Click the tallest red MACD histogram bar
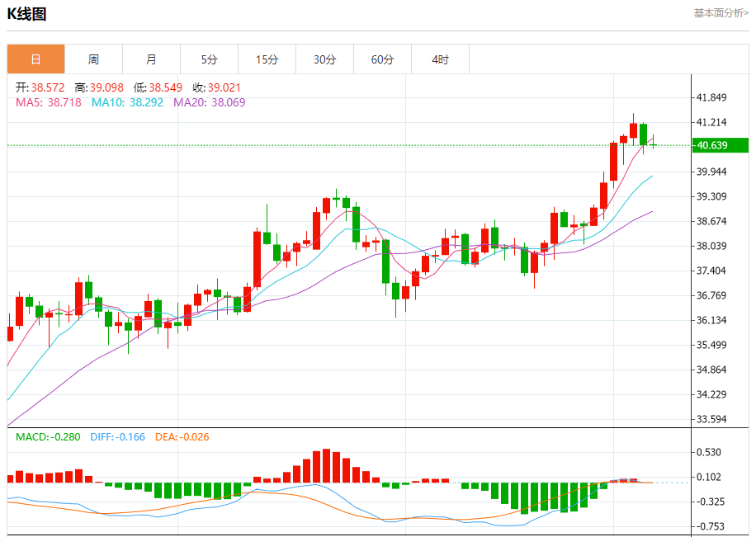The height and width of the screenshot is (537, 756). [326, 466]
